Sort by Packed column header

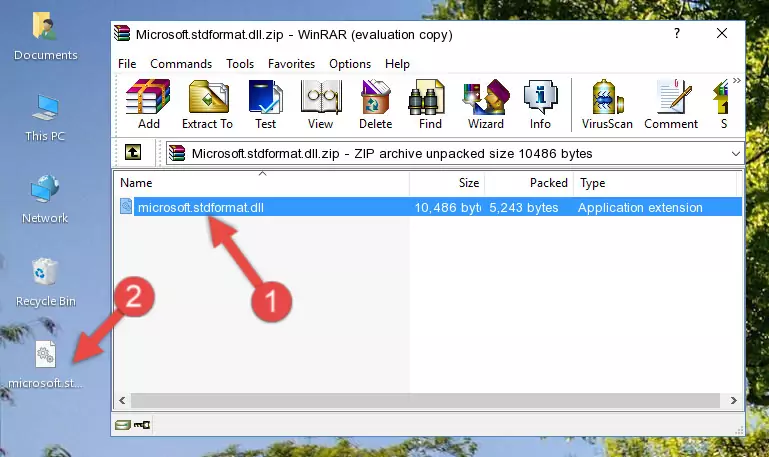pyautogui.click(x=529, y=183)
